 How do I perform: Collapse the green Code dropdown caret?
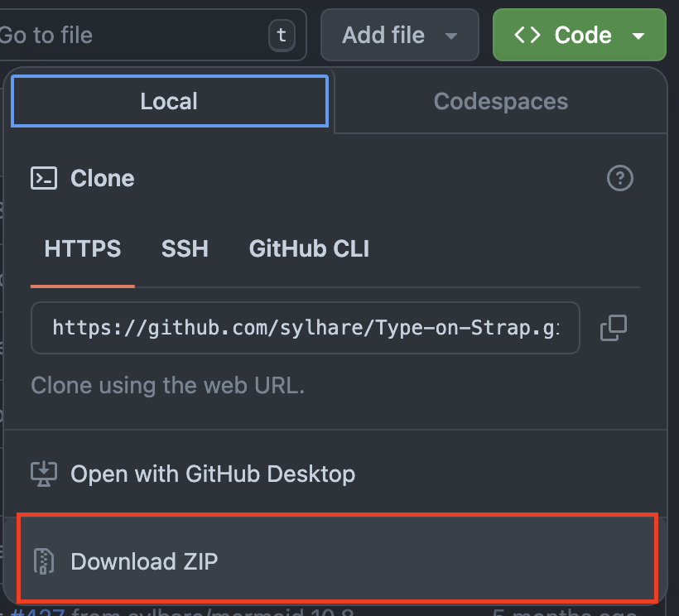pos(638,36)
